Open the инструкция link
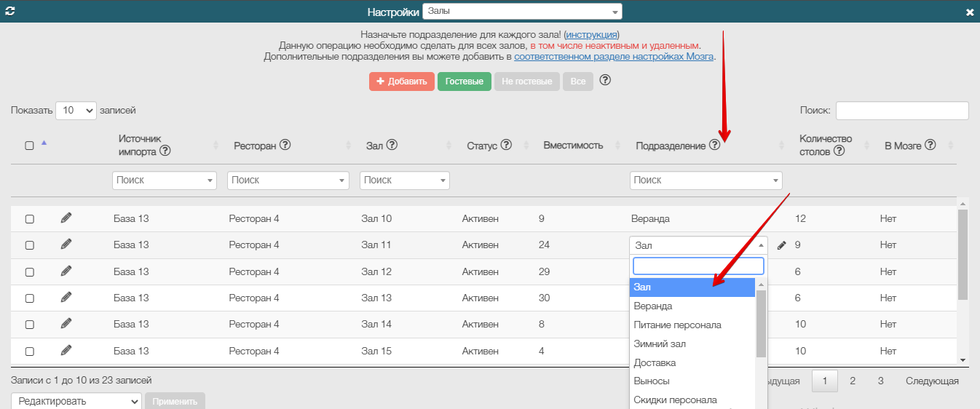 (591, 34)
